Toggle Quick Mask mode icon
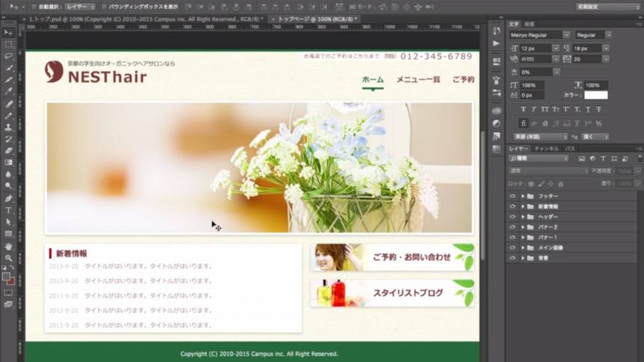 tap(8, 292)
